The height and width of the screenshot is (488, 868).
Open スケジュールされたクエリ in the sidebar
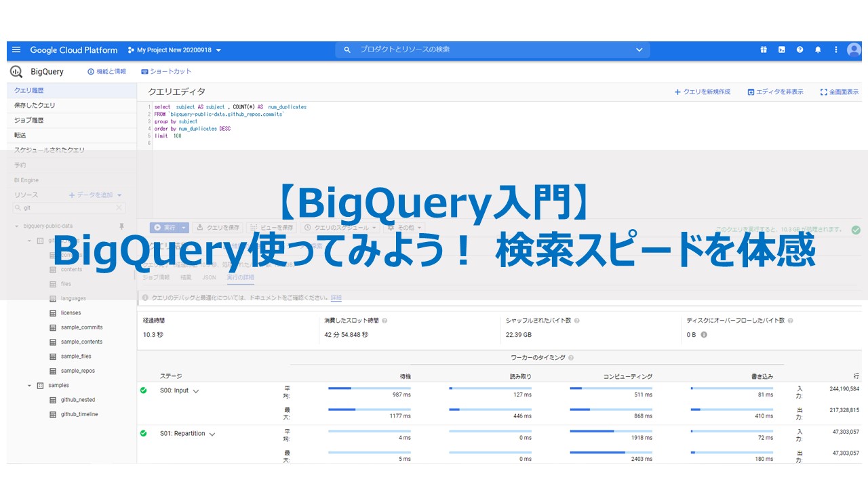pyautogui.click(x=71, y=150)
